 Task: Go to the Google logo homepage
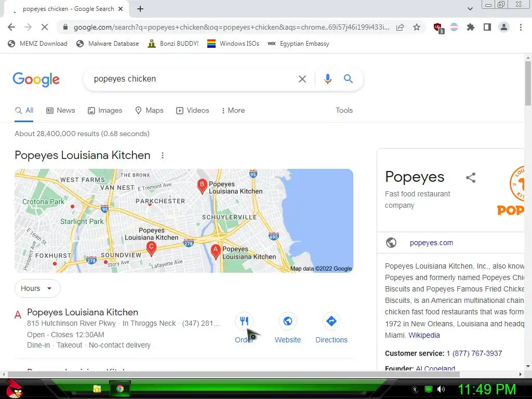click(36, 79)
